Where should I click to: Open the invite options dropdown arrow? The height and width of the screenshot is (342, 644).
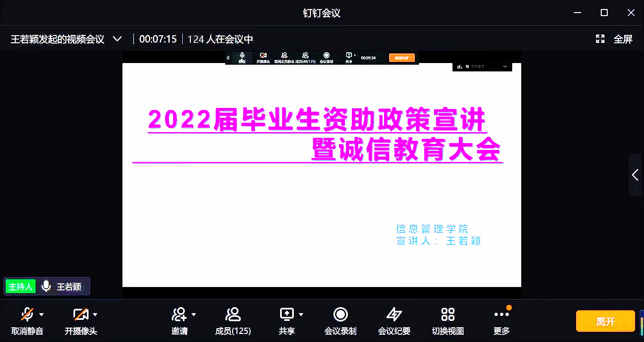pyautogui.click(x=194, y=315)
